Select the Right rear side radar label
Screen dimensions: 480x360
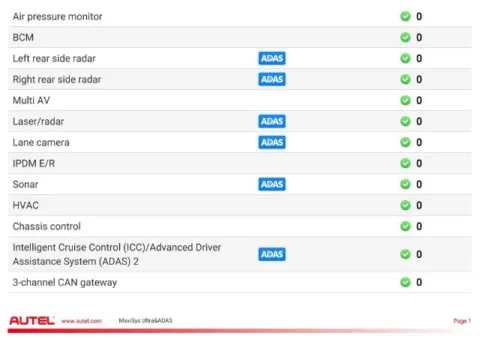click(57, 80)
